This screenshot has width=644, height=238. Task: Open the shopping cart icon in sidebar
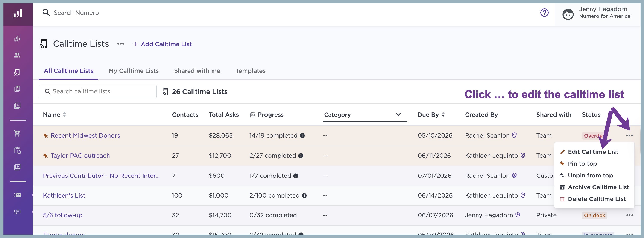(x=17, y=133)
